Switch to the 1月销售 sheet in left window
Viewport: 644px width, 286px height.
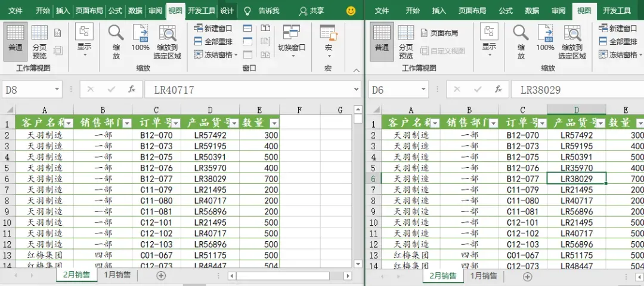tap(117, 275)
